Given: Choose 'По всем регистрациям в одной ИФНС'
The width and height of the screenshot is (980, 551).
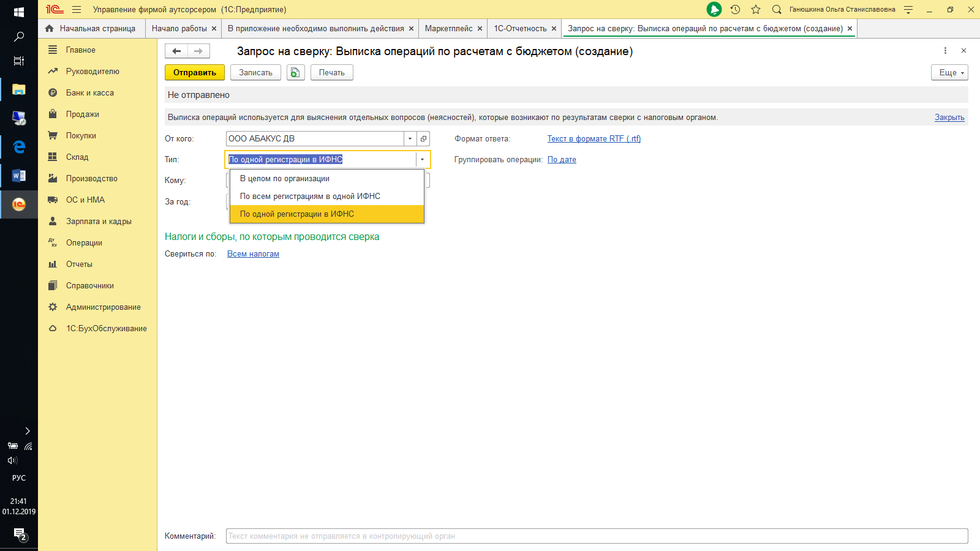Looking at the screenshot, I should pos(310,197).
